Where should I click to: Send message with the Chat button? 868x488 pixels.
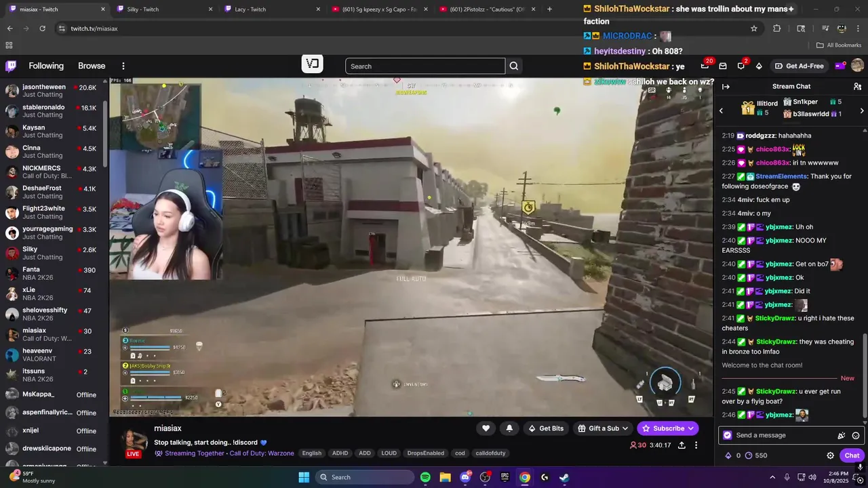pyautogui.click(x=852, y=455)
